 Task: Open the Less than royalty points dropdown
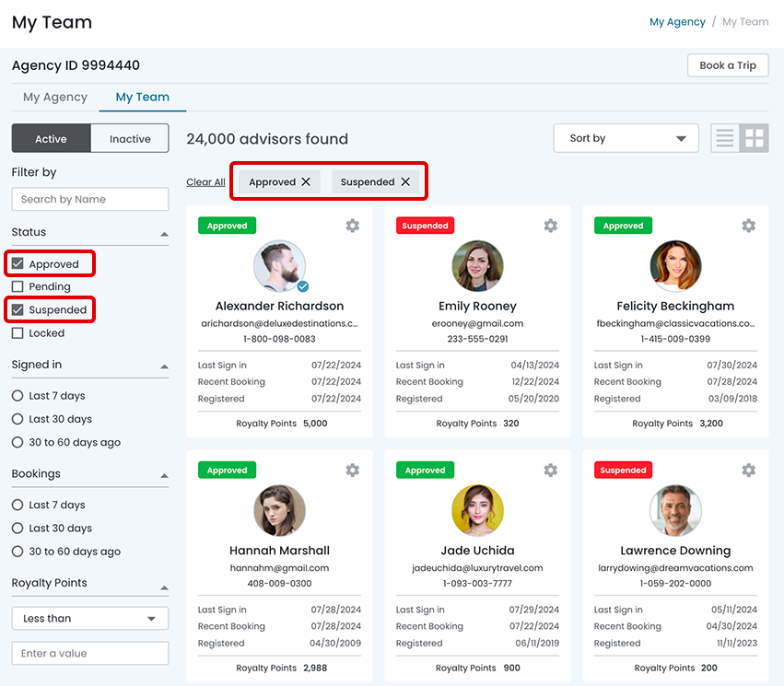89,619
